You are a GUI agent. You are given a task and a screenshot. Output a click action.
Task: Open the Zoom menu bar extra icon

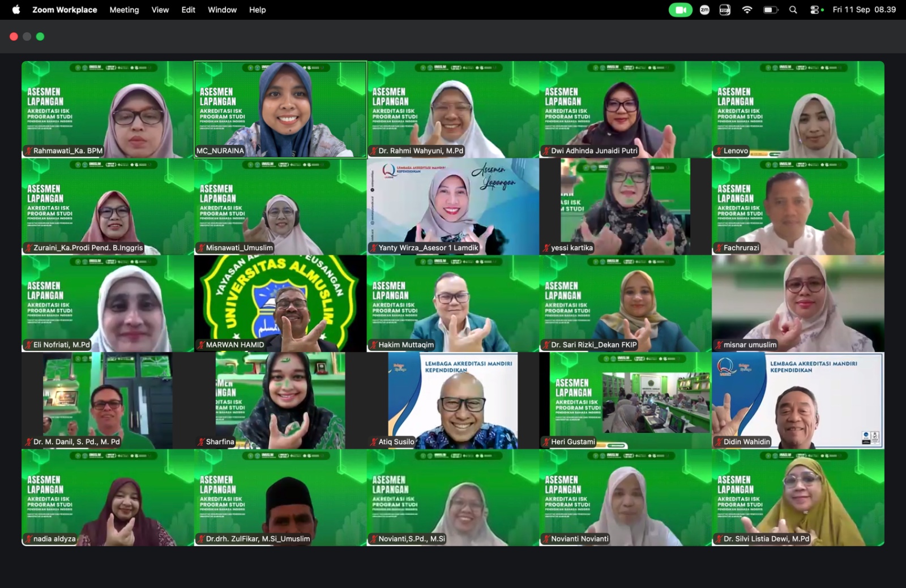click(704, 10)
